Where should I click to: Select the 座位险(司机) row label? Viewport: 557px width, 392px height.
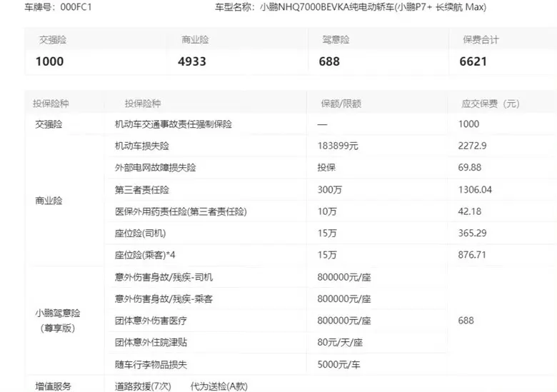click(x=140, y=233)
